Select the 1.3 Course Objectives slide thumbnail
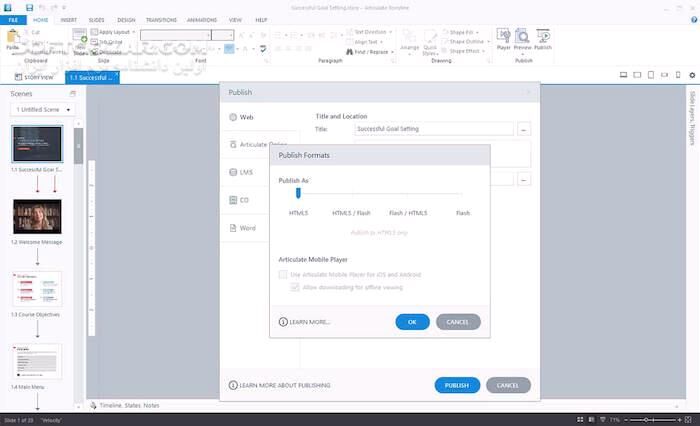700x426 pixels. (x=37, y=289)
